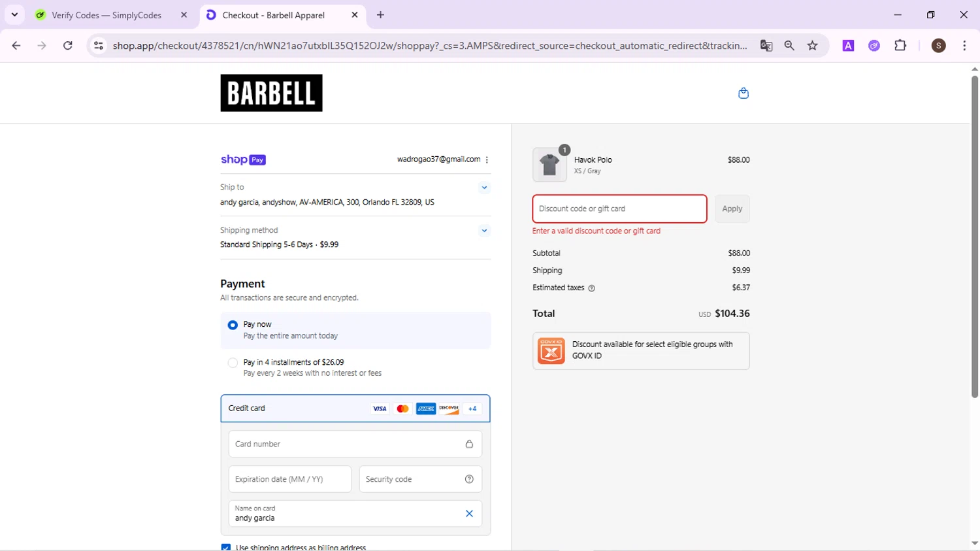Click the shipping address line text
This screenshot has height=551, width=980.
click(327, 202)
